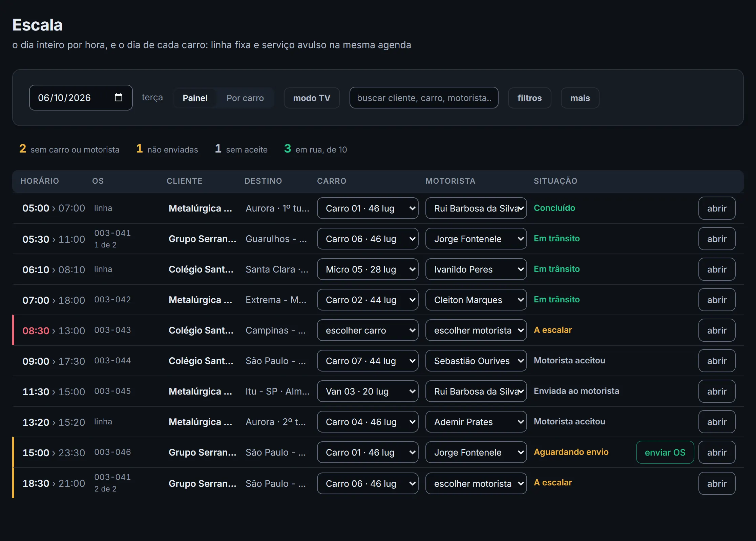Open OS 003-042 with abrir button
This screenshot has width=756, height=541.
click(717, 300)
